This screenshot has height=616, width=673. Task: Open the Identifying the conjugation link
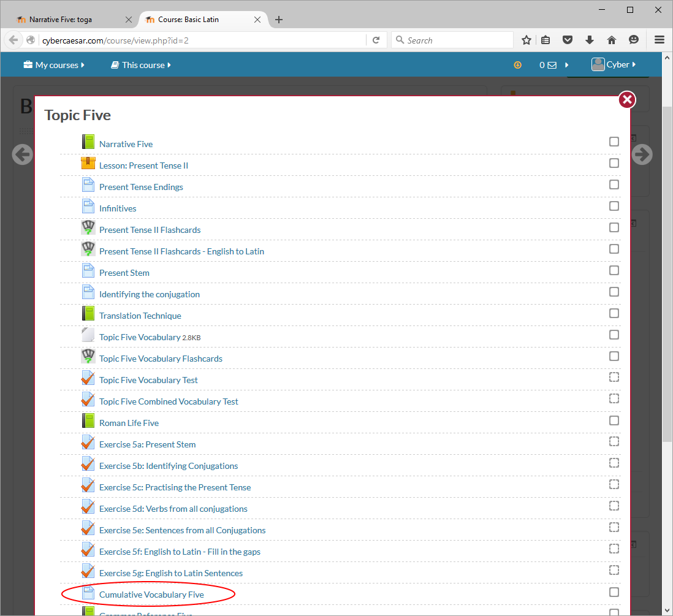coord(150,294)
